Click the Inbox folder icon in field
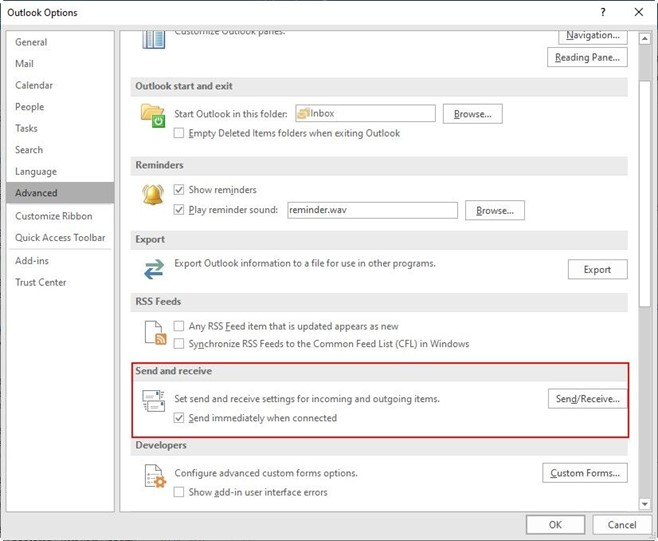This screenshot has height=541, width=658. [x=303, y=113]
